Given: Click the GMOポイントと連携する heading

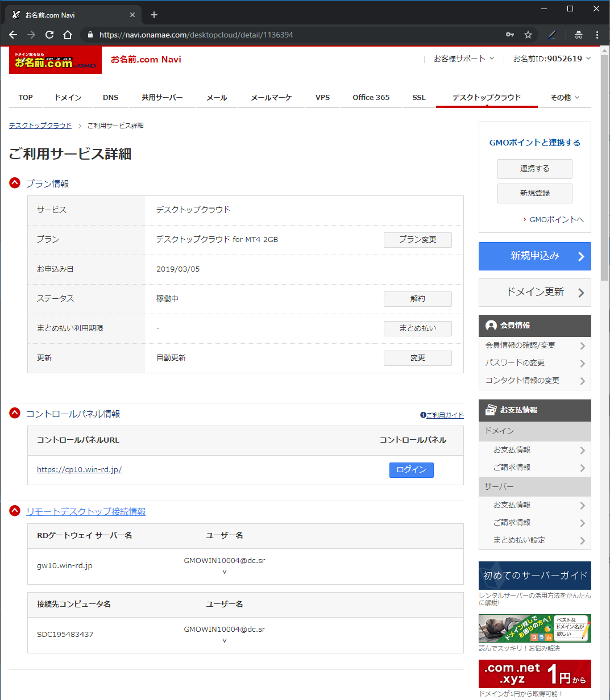Looking at the screenshot, I should point(535,143).
